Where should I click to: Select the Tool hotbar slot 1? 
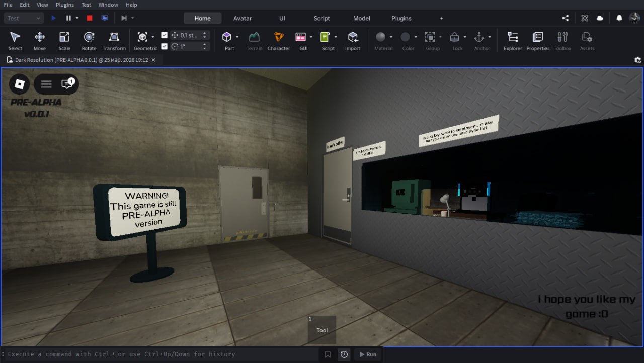pyautogui.click(x=322, y=330)
